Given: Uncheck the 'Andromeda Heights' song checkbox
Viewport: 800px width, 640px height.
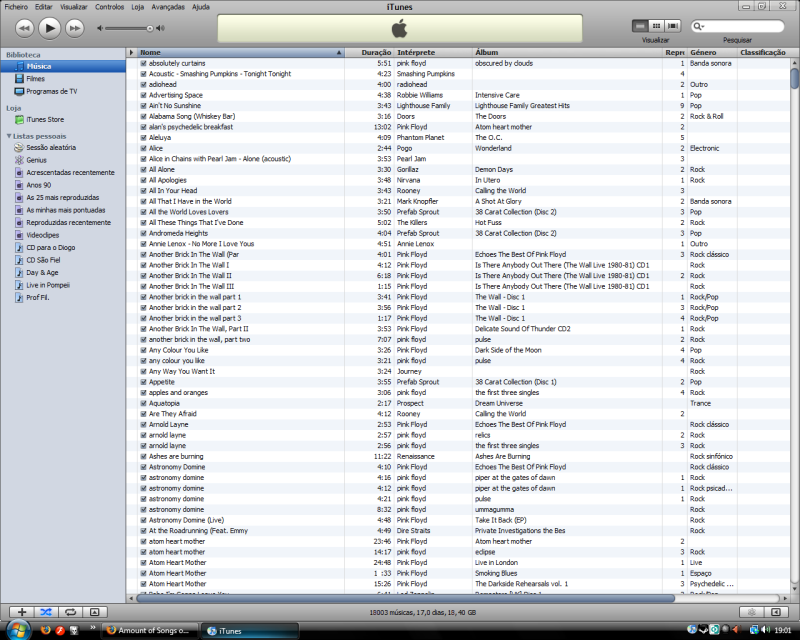Looking at the screenshot, I should (143, 233).
